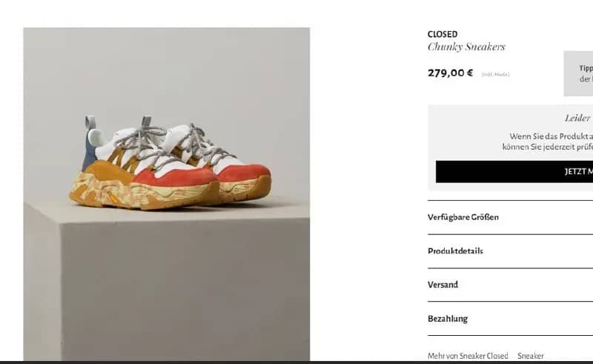Expand the Produktdetails section
593x364 pixels.
pos(510,251)
